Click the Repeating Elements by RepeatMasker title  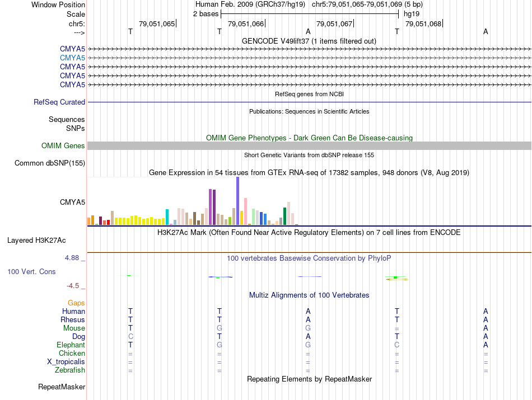[x=309, y=379]
